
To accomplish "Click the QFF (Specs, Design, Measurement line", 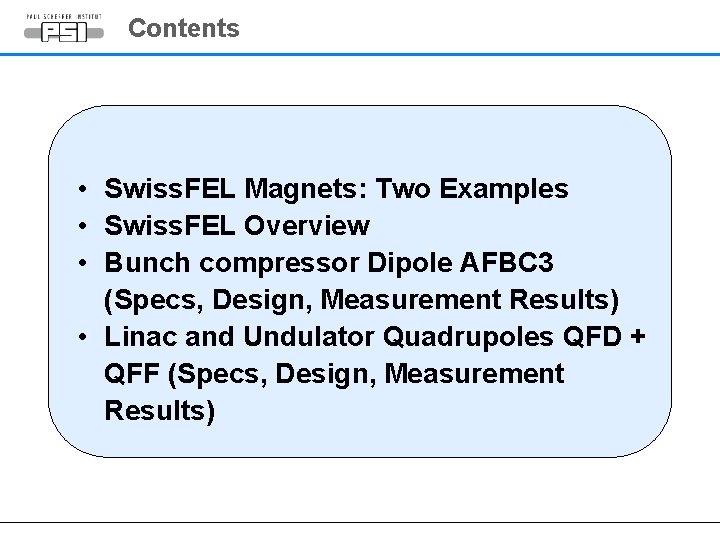I will pos(333,374).
